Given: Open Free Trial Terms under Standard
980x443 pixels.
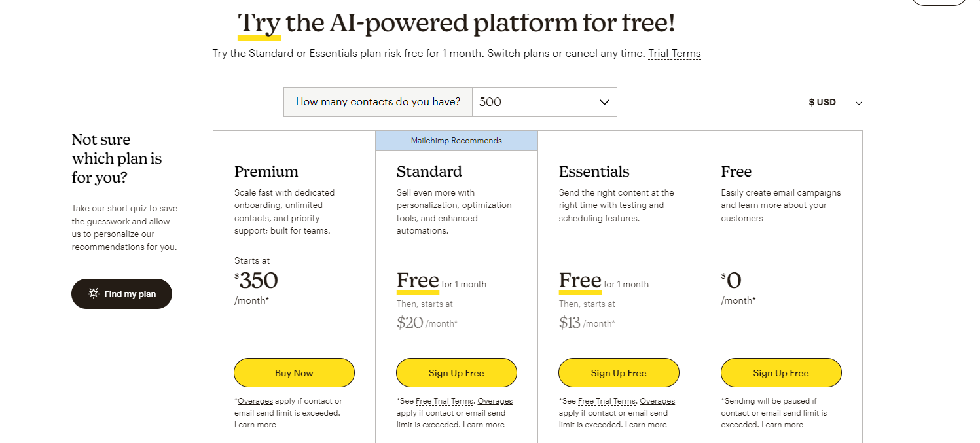Looking at the screenshot, I should point(445,401).
